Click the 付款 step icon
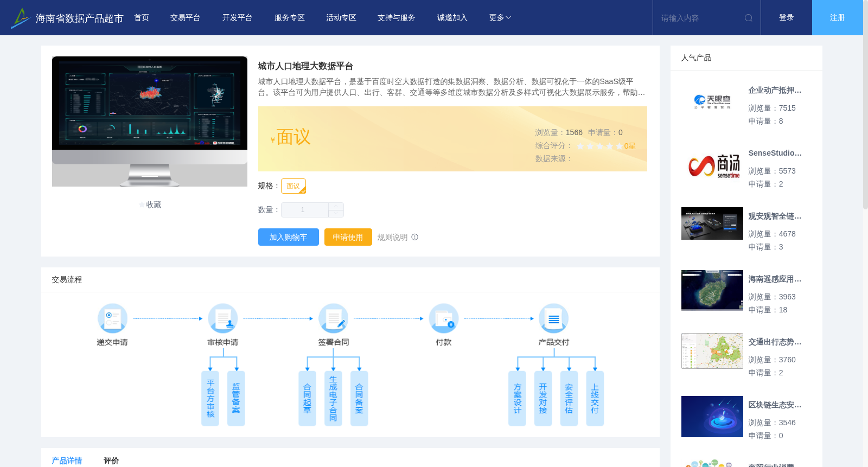The width and height of the screenshot is (868, 467). click(x=444, y=318)
